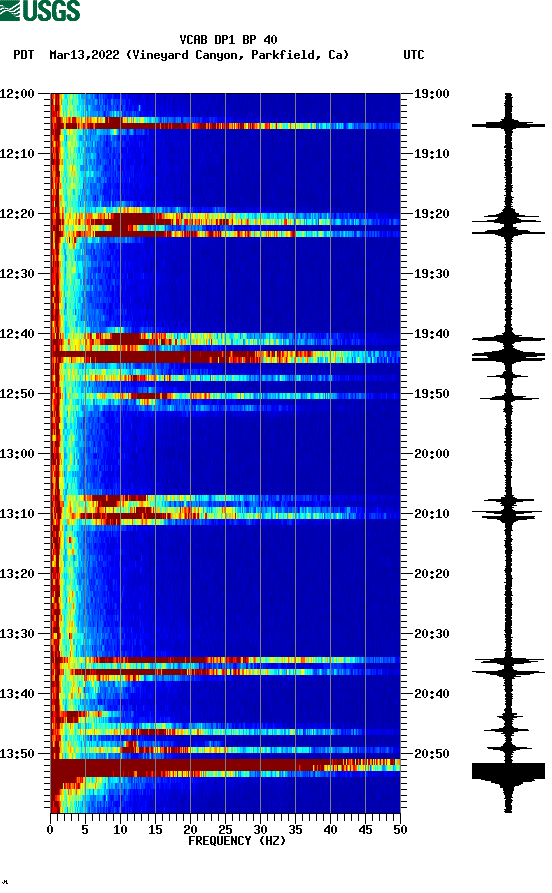
Task: Click the saturated seismogram burst near 20:53 UTC
Action: pos(508,771)
